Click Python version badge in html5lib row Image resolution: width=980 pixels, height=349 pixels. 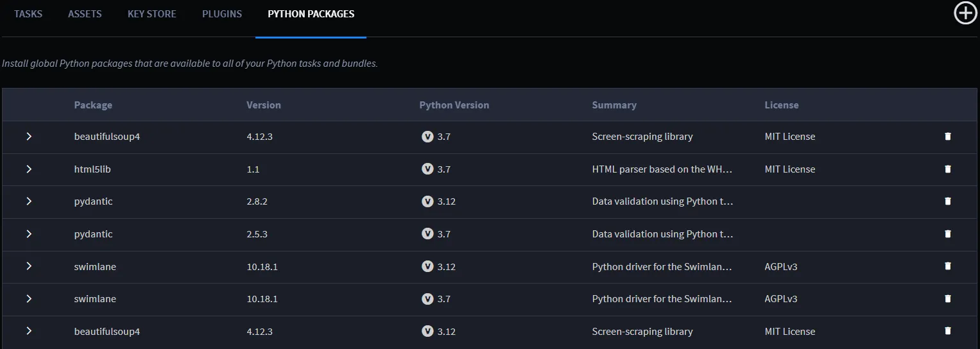pyautogui.click(x=427, y=169)
